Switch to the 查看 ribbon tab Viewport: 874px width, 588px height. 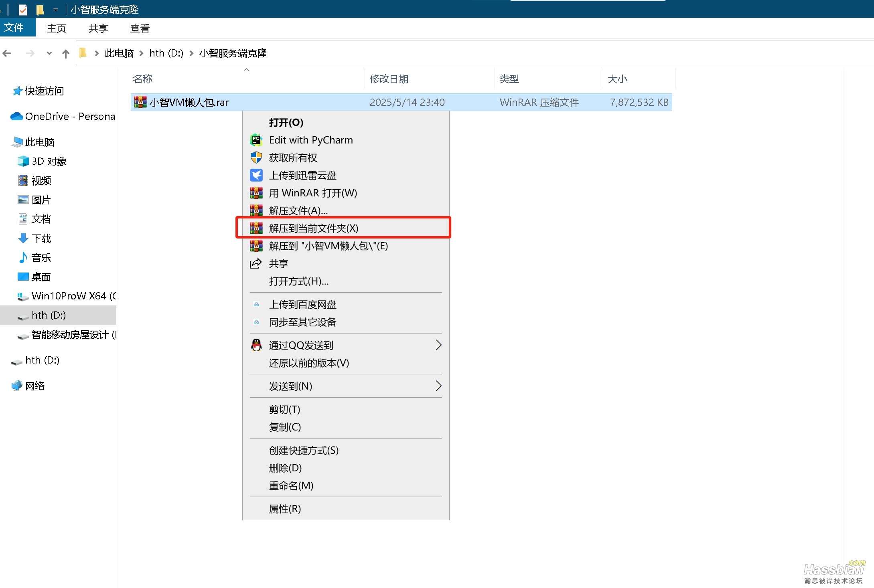[x=140, y=28]
